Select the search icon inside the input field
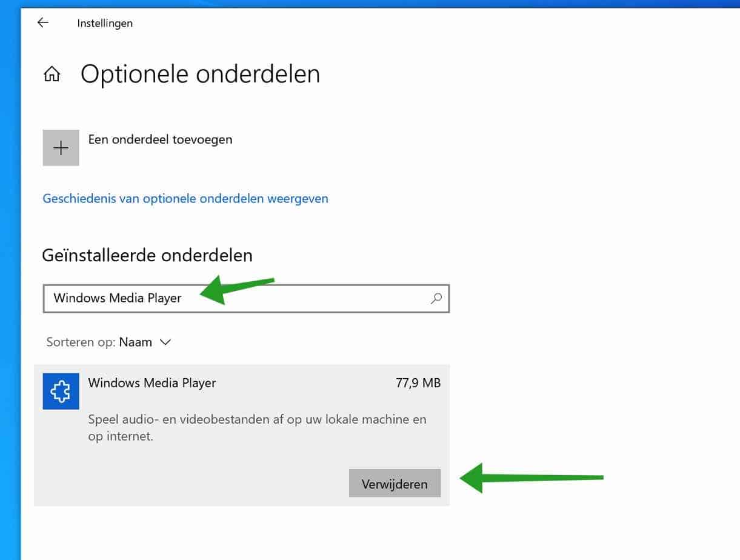This screenshot has height=560, width=740. (436, 298)
